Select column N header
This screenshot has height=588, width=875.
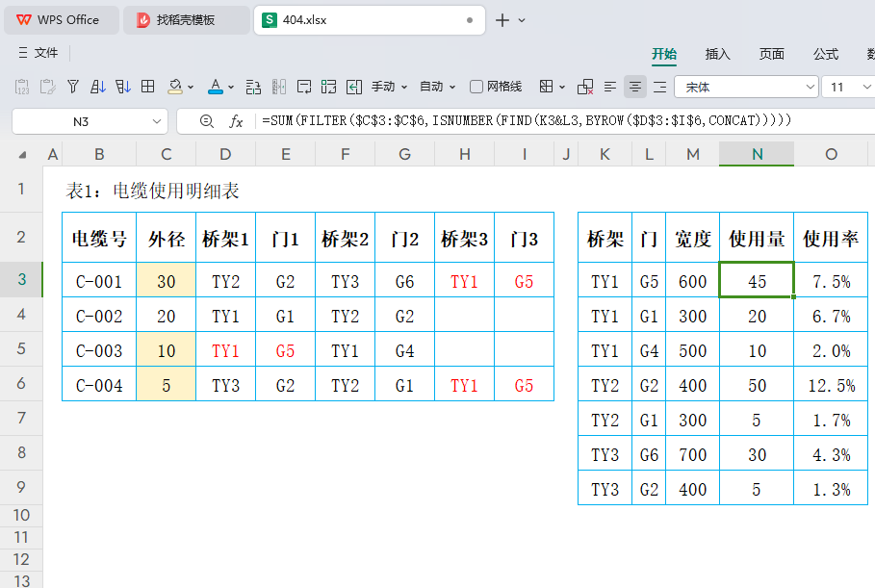point(757,154)
